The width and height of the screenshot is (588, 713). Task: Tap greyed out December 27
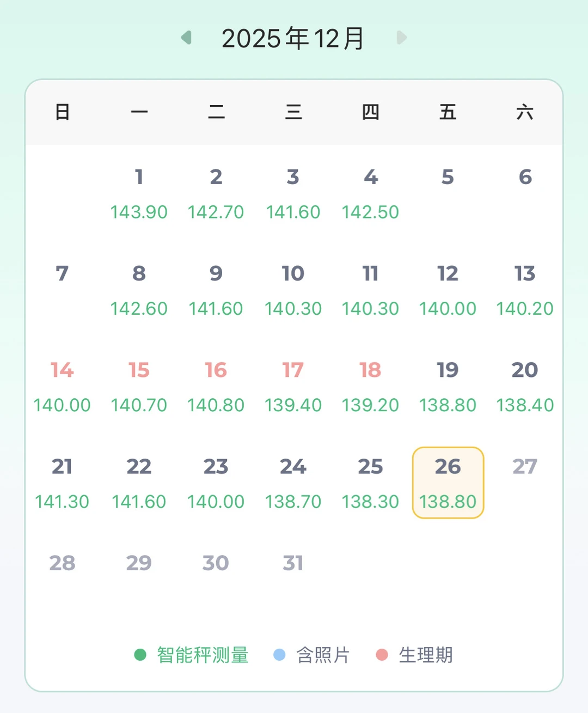pyautogui.click(x=524, y=474)
